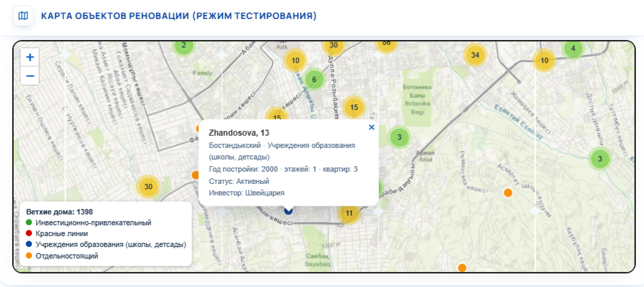Viewport: 644px width, 287px height.
Task: Expand the yellow cluster marker labeled 11
Action: (349, 213)
